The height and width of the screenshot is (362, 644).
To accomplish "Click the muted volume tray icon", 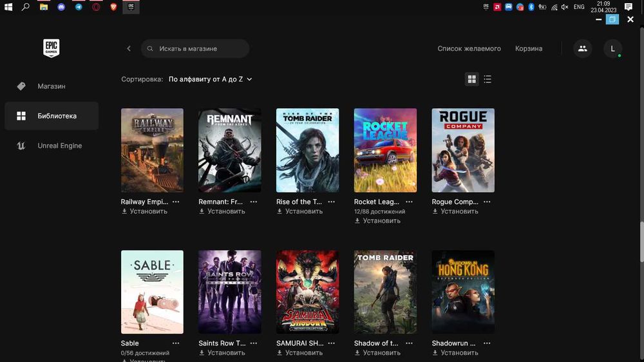I will pos(565,6).
